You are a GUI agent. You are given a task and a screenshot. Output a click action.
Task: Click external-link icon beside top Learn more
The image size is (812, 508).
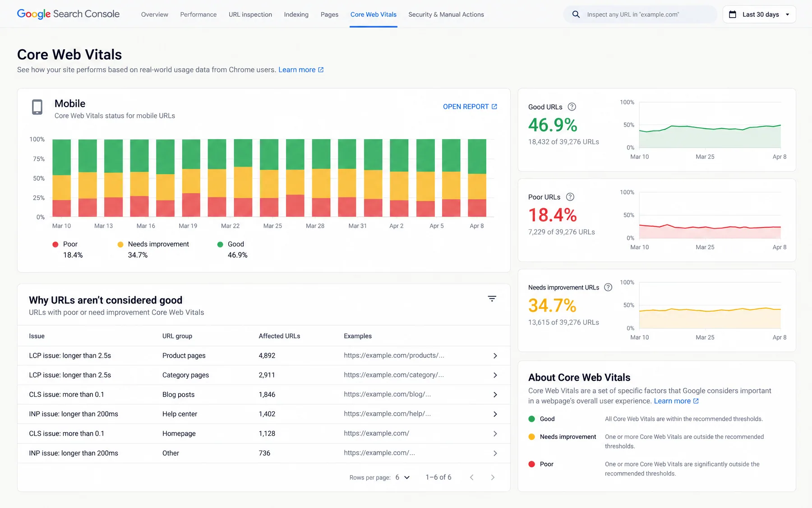pyautogui.click(x=321, y=70)
